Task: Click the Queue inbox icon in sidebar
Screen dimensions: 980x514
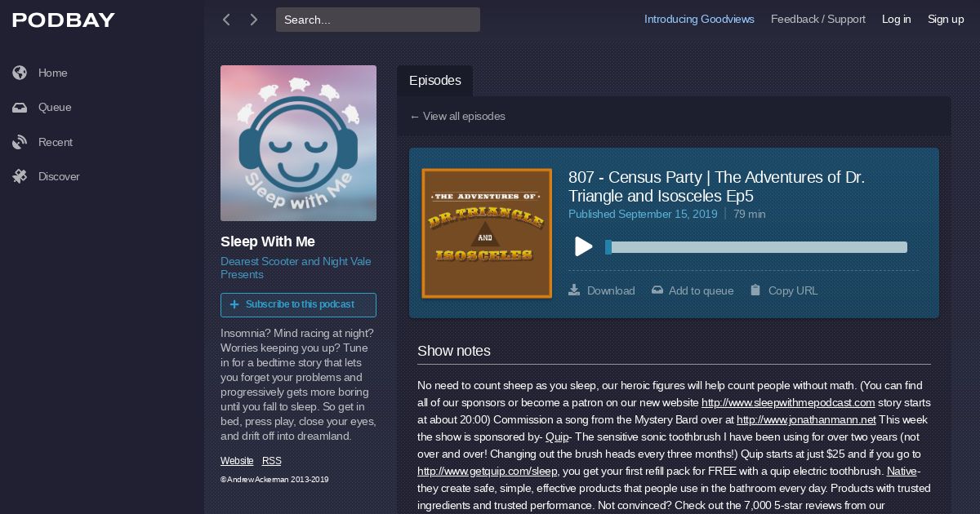Action: 20,108
